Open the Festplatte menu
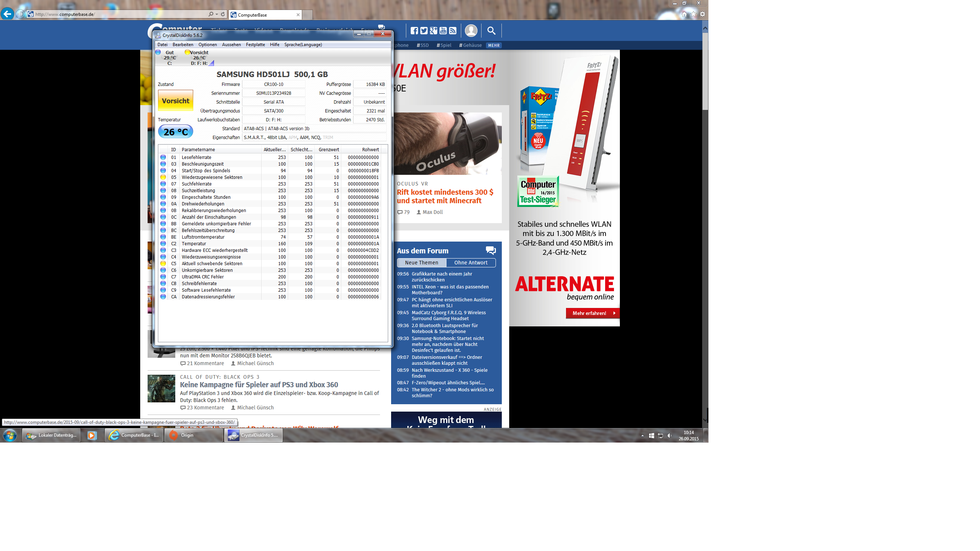The width and height of the screenshot is (980, 551). click(x=255, y=45)
